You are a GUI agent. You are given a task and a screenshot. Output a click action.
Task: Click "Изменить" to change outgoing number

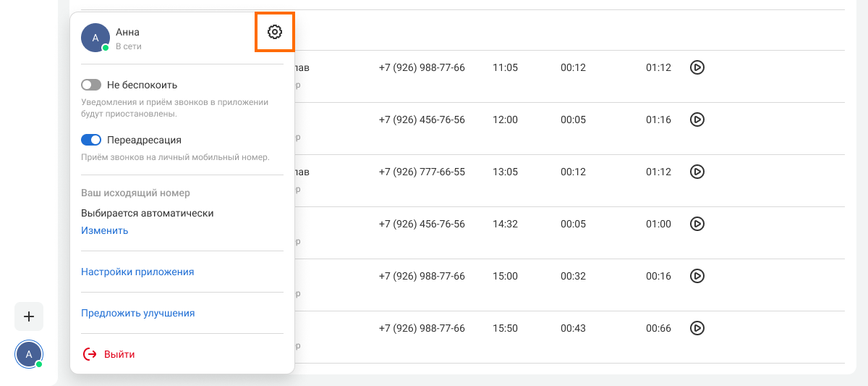pos(105,230)
